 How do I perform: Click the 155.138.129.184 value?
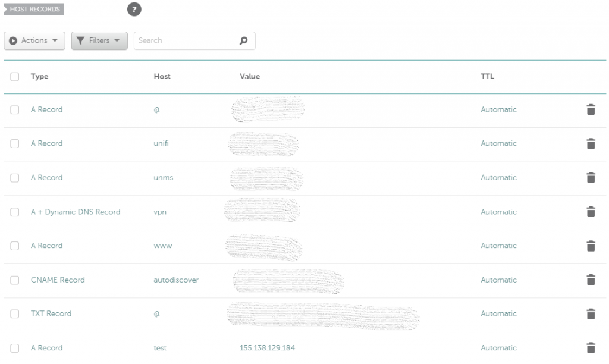tap(267, 348)
